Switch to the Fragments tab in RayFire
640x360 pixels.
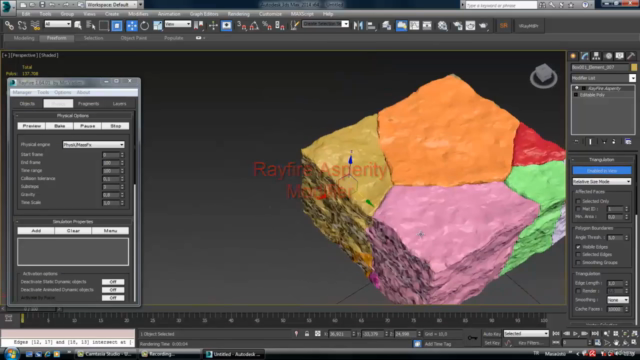pyautogui.click(x=89, y=104)
